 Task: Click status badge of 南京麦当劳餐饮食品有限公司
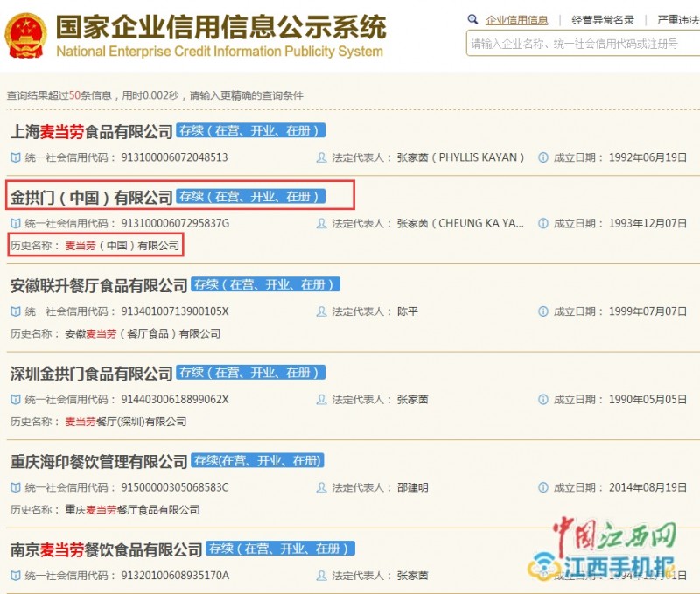(x=280, y=548)
